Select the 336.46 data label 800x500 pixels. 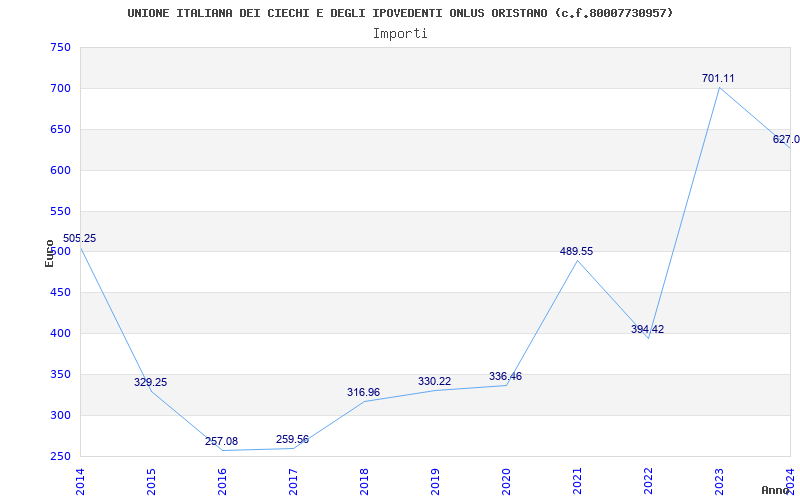tap(505, 376)
